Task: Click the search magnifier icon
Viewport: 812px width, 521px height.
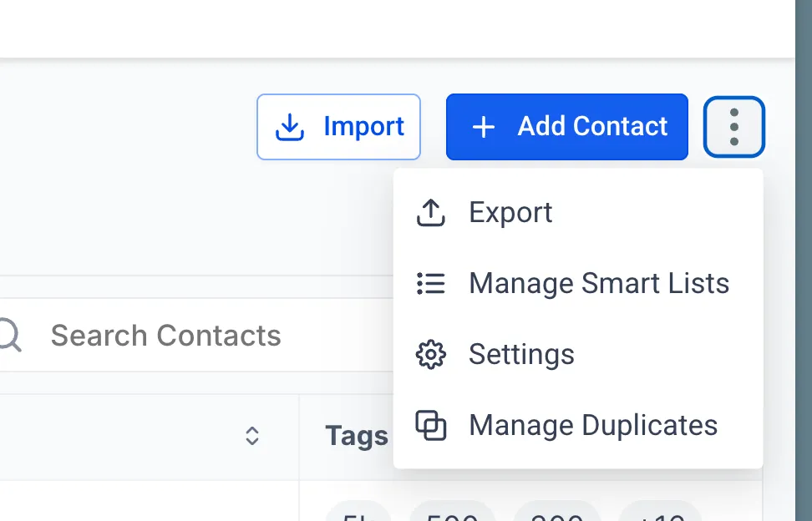Action: [8, 335]
